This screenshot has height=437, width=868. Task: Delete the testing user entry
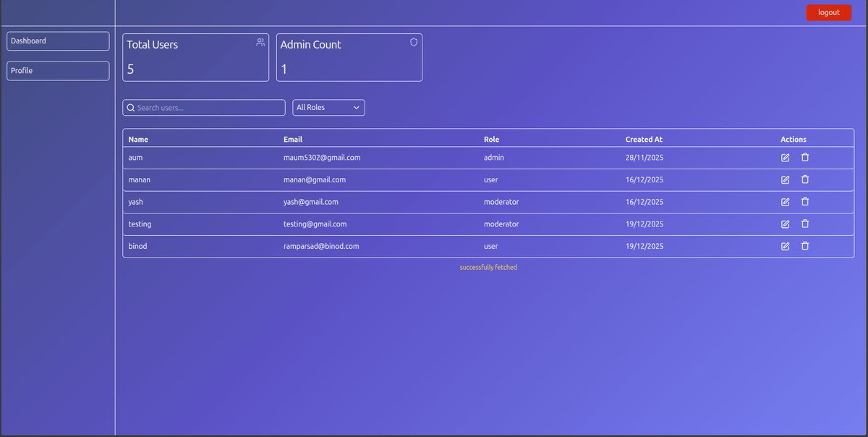pos(805,224)
